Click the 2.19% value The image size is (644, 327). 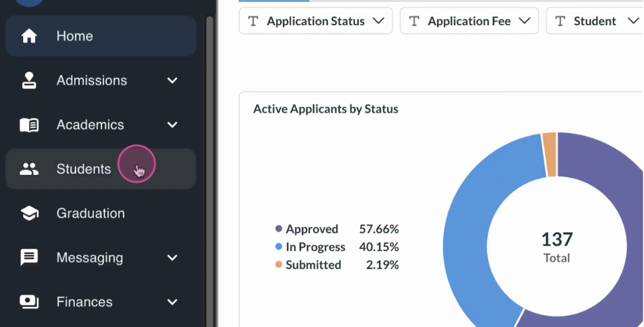click(x=382, y=265)
